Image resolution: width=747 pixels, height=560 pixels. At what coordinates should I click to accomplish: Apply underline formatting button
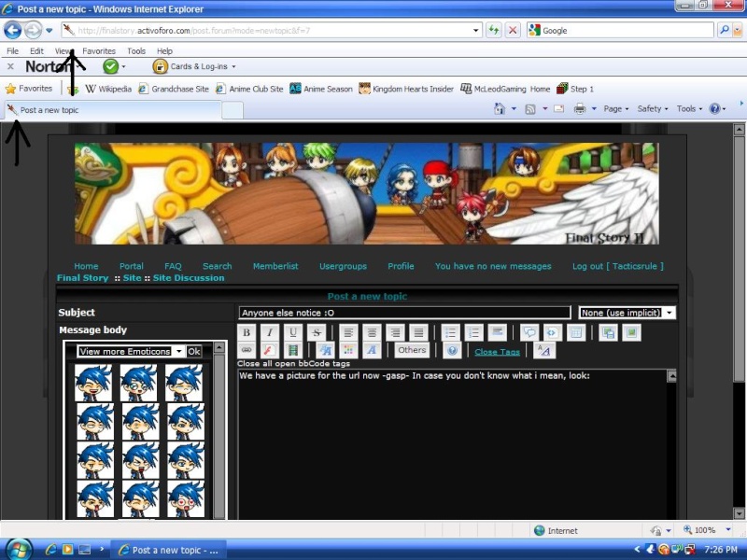(293, 332)
